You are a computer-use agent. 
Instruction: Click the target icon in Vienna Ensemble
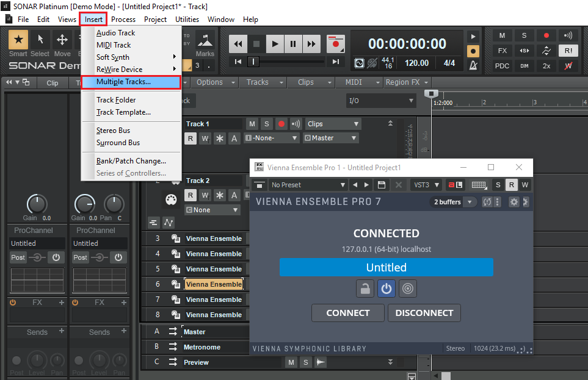pyautogui.click(x=408, y=289)
